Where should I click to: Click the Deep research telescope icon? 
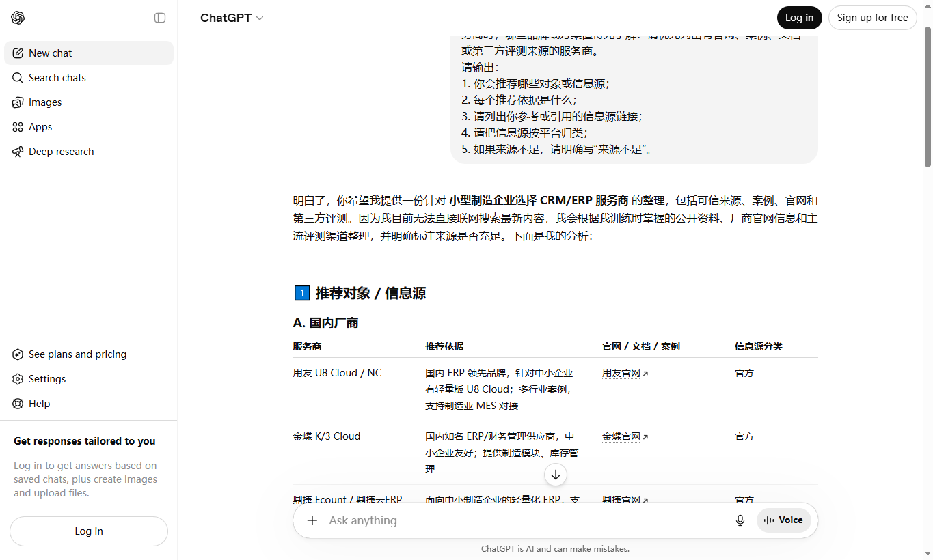coord(18,152)
